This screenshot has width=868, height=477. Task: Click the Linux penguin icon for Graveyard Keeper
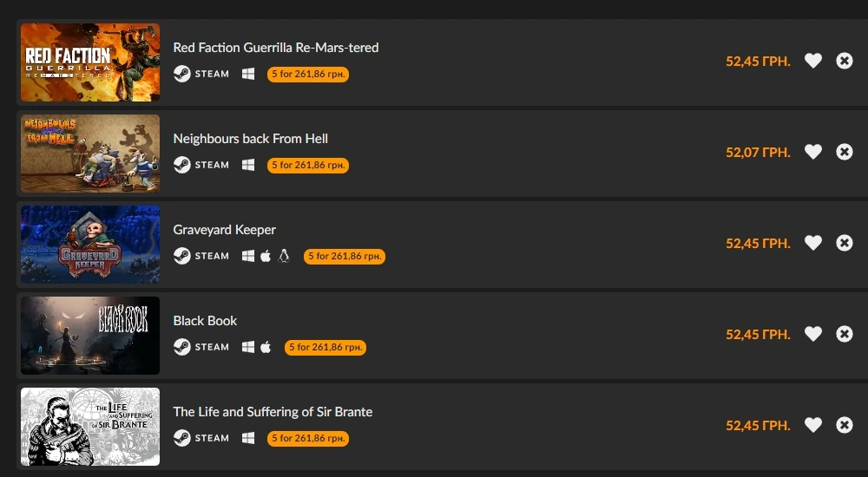[284, 256]
